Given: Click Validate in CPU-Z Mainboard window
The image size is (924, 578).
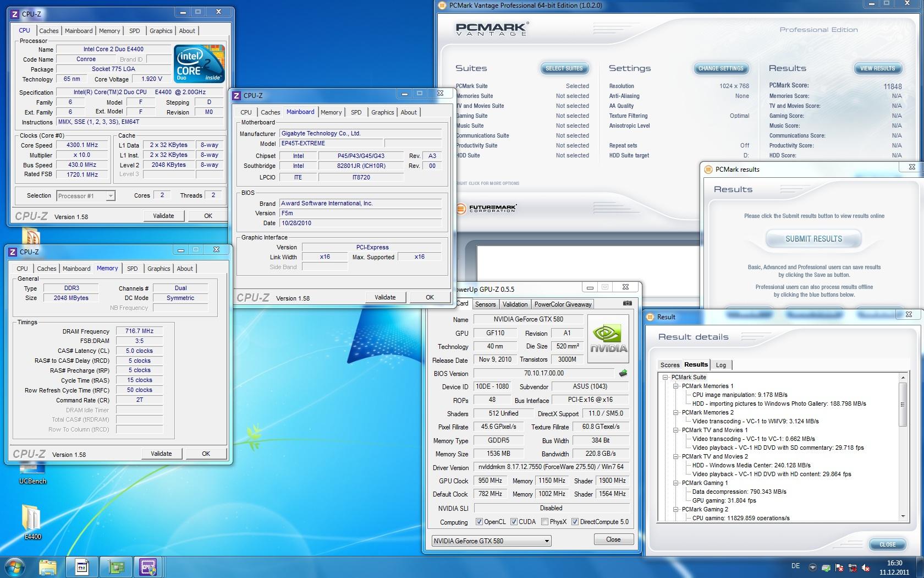Looking at the screenshot, I should click(385, 297).
